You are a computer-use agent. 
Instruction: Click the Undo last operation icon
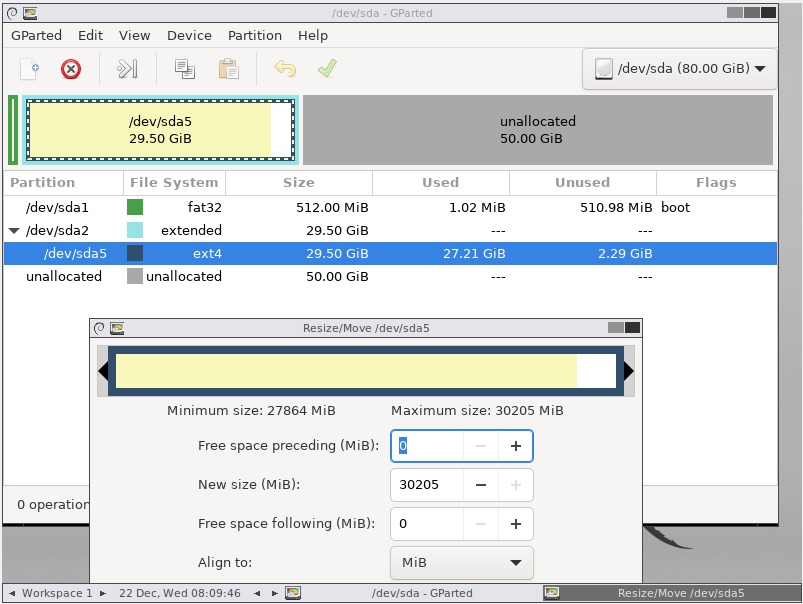pos(285,69)
